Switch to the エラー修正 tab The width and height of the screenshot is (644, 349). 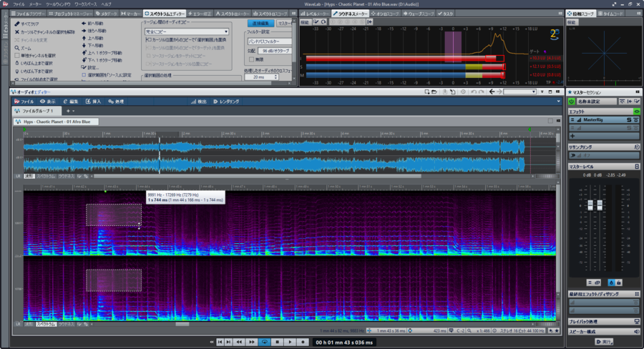click(x=200, y=14)
